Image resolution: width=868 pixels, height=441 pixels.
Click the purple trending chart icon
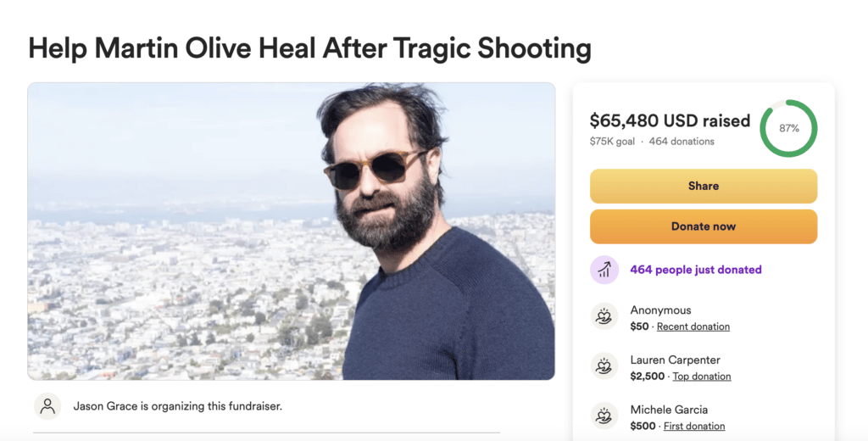604,270
